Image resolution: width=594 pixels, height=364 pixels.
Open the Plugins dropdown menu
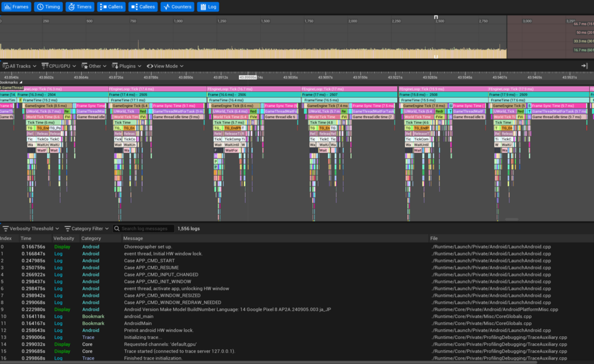tap(127, 66)
